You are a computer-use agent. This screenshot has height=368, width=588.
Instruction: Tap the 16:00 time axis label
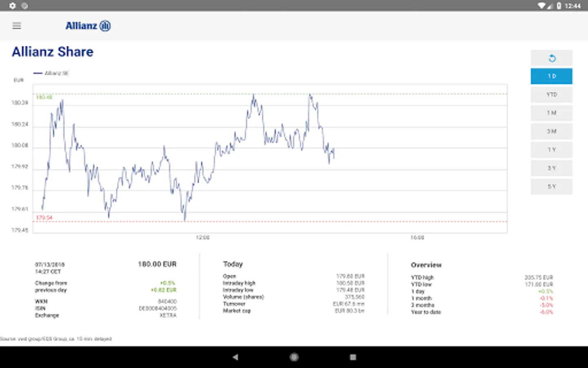(417, 238)
